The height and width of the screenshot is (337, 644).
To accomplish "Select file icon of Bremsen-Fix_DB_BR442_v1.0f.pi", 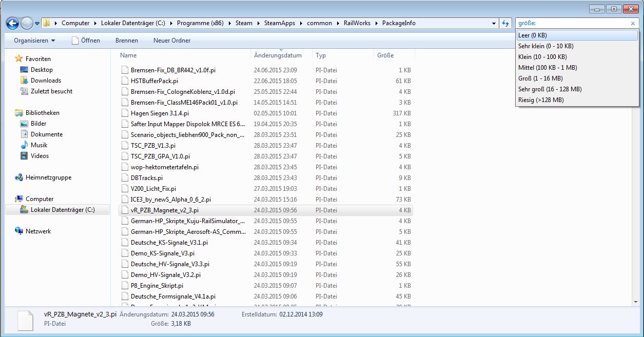I will click(125, 70).
